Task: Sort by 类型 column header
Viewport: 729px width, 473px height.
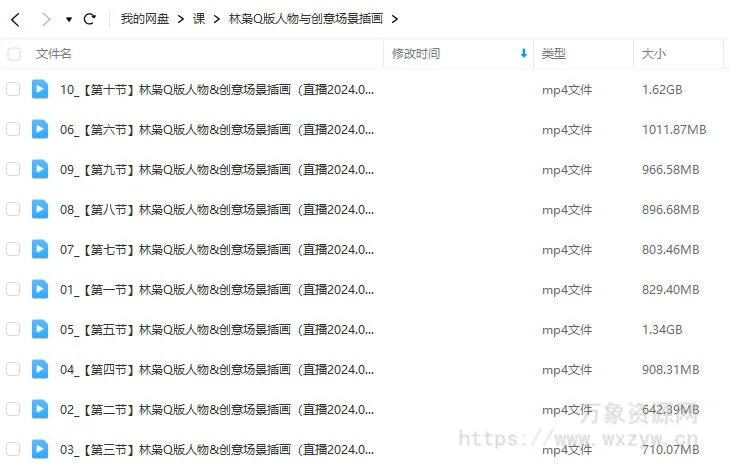Action: tap(553, 54)
